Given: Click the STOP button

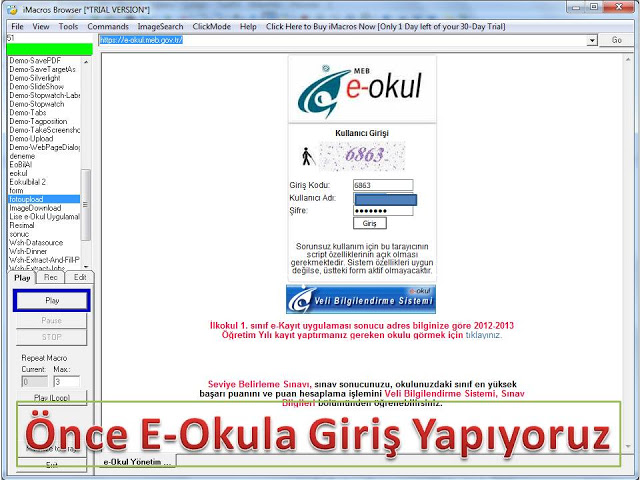Looking at the screenshot, I should pos(51,337).
